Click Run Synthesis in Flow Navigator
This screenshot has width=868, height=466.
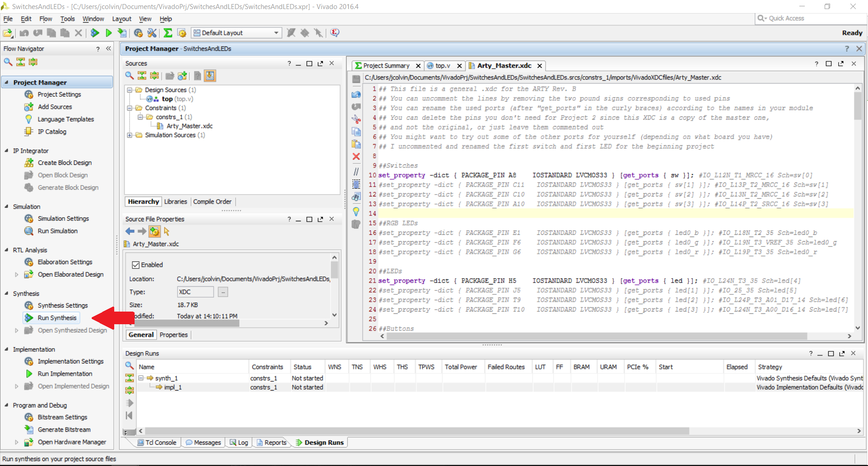(x=57, y=318)
